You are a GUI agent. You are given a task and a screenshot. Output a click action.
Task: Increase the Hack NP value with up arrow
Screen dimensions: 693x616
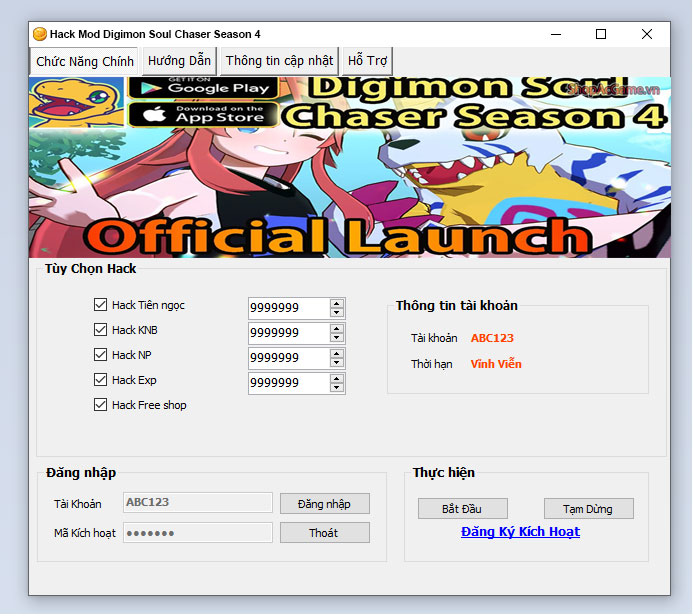(x=337, y=354)
